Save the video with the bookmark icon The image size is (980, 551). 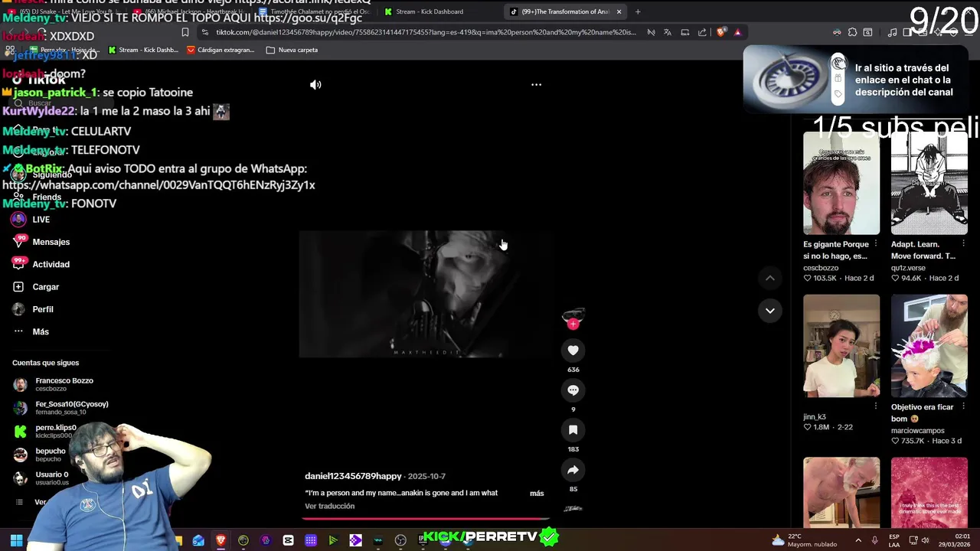(x=573, y=430)
